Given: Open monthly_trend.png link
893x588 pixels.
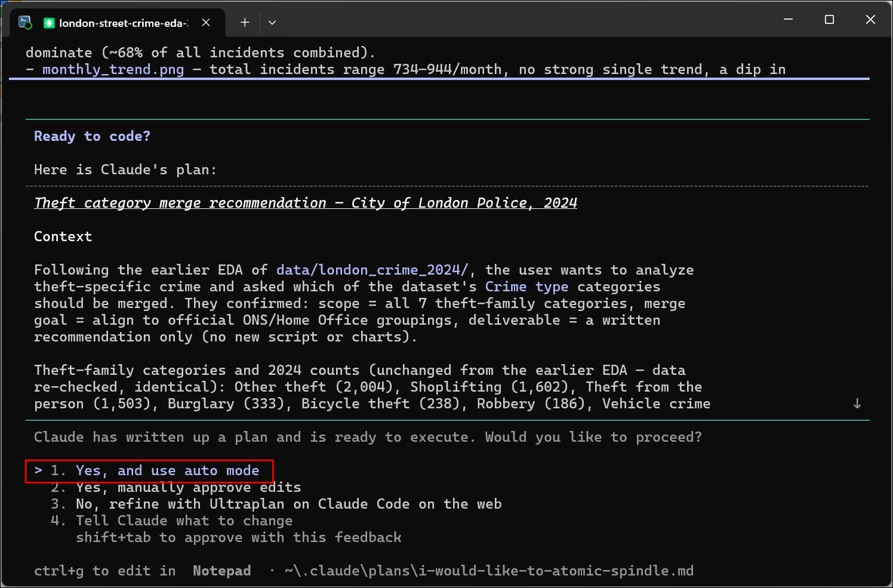Looking at the screenshot, I should [113, 70].
